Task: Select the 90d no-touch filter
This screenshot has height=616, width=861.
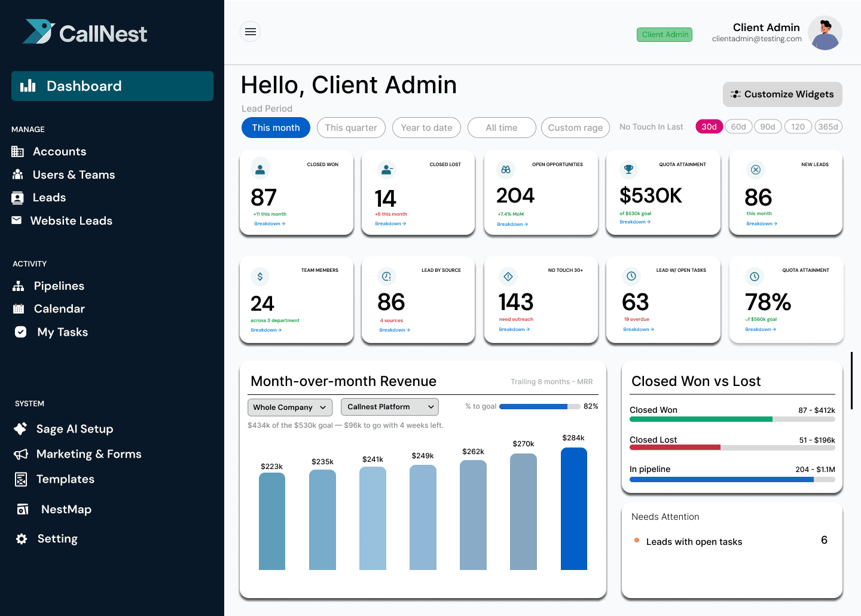Action: click(x=768, y=127)
